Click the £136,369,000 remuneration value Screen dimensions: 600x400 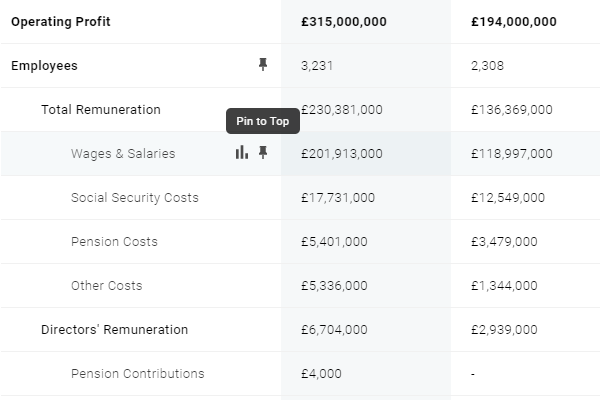512,110
